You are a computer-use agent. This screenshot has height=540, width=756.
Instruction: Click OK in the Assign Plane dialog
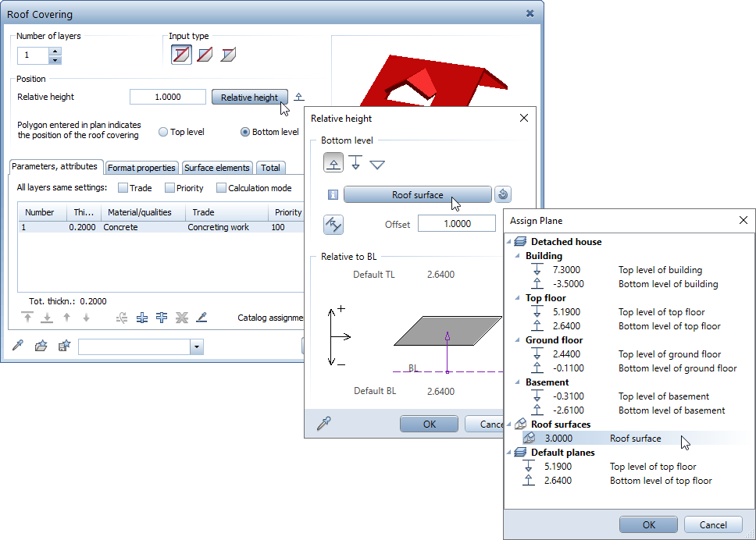[648, 525]
